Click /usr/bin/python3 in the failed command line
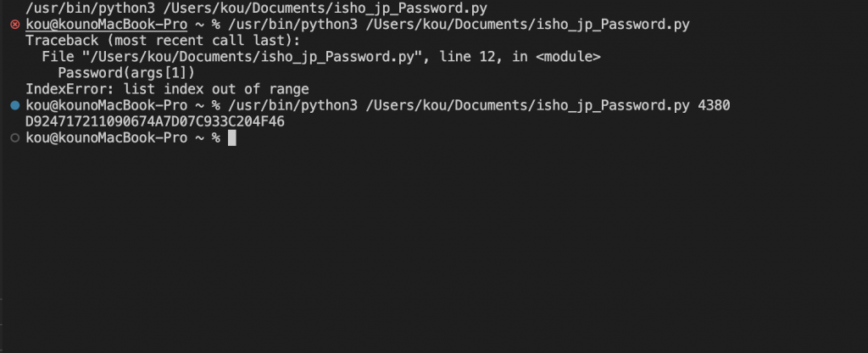 point(292,25)
